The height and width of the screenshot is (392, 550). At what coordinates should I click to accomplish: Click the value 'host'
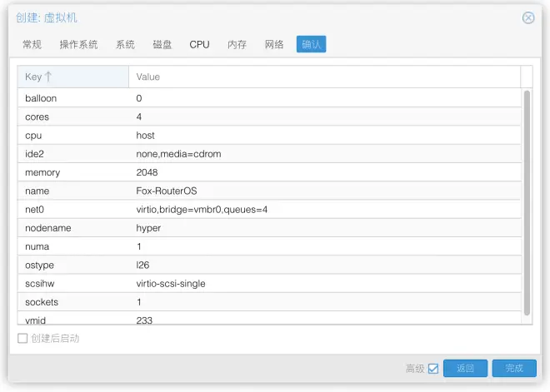[x=145, y=135]
